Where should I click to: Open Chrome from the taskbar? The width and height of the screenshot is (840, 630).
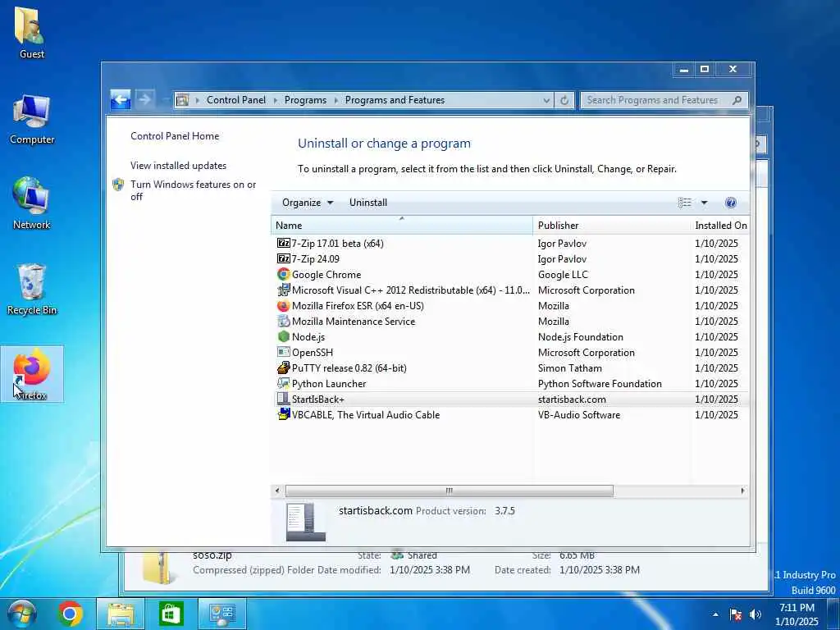(71, 614)
